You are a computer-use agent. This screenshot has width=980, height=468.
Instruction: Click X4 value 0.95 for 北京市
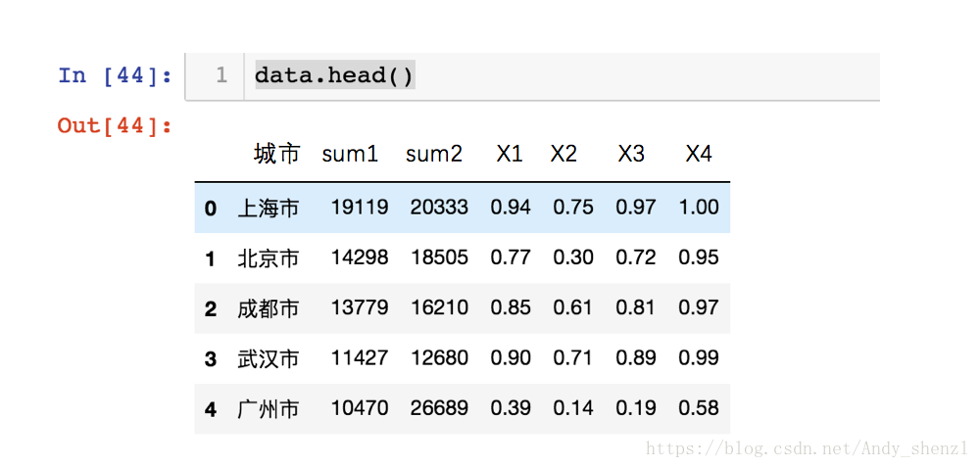point(699,257)
